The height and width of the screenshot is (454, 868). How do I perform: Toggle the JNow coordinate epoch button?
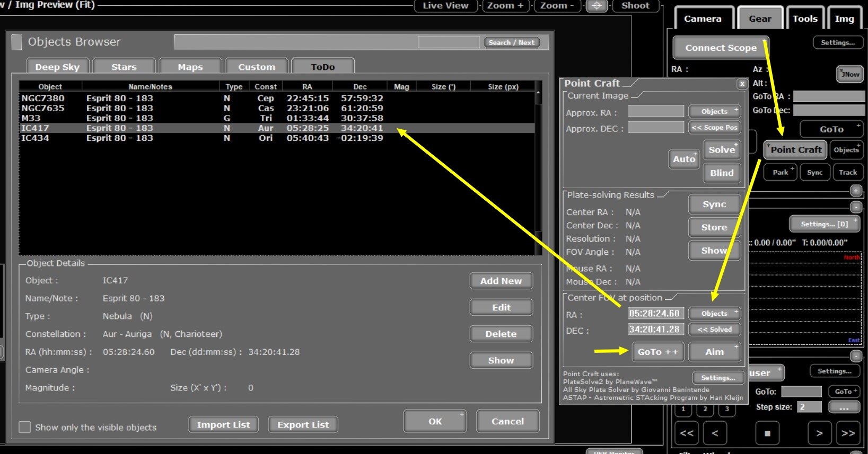tap(849, 74)
